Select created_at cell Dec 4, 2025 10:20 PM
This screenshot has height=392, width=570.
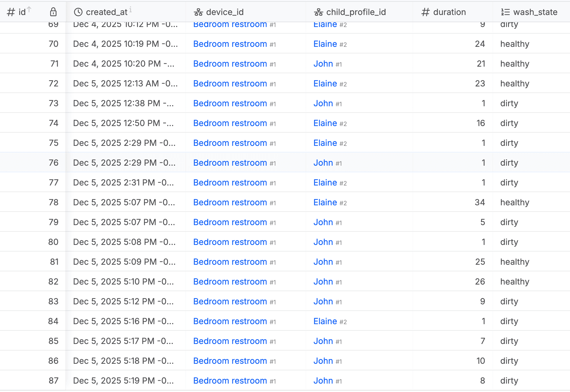coord(126,64)
